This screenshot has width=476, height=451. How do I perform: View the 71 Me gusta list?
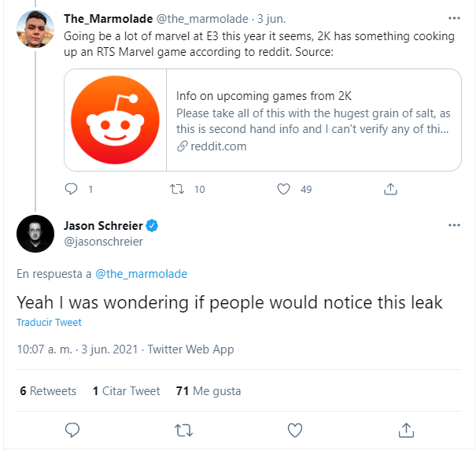click(208, 391)
